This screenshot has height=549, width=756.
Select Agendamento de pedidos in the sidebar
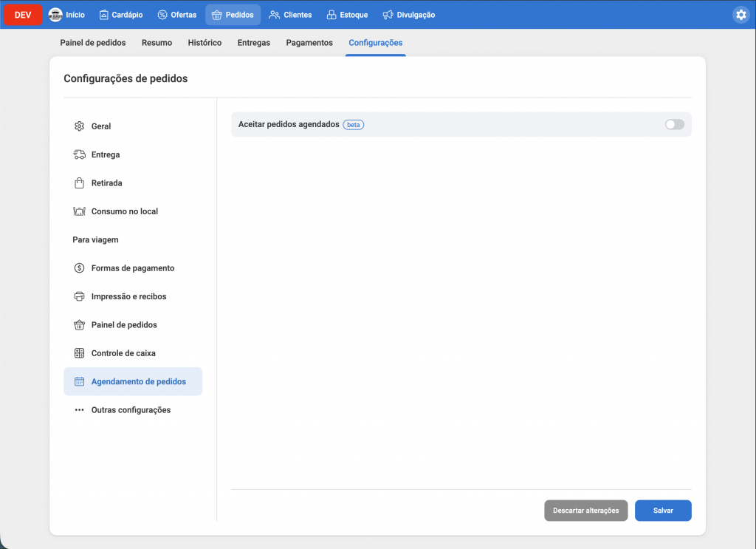tap(138, 382)
